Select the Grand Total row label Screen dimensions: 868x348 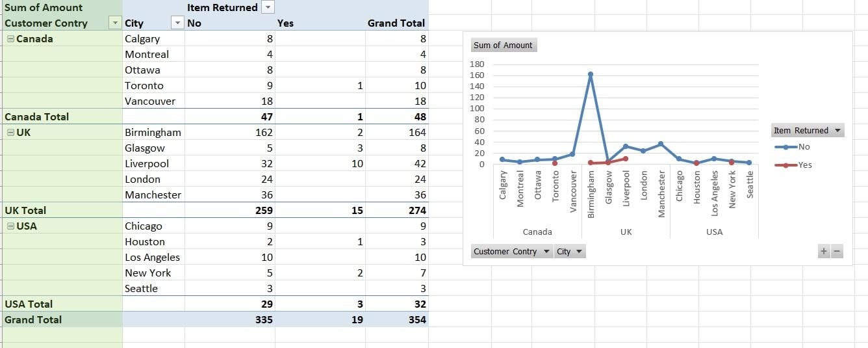61,320
